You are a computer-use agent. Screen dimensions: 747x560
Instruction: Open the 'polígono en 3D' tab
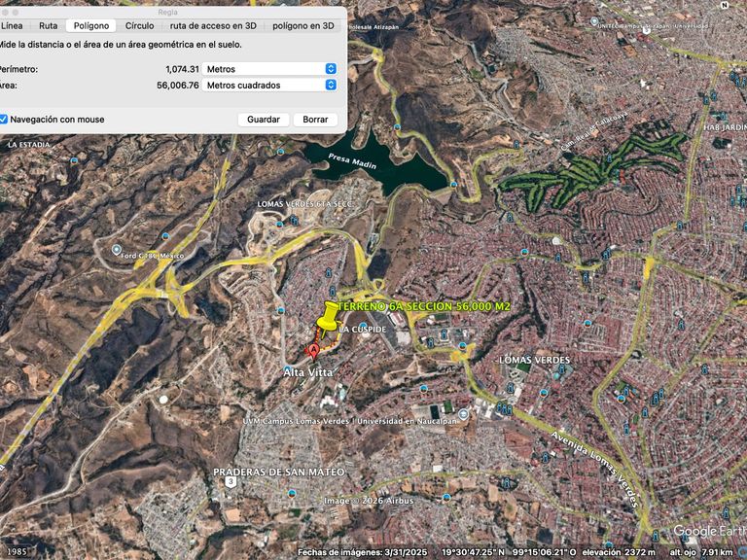click(x=303, y=26)
